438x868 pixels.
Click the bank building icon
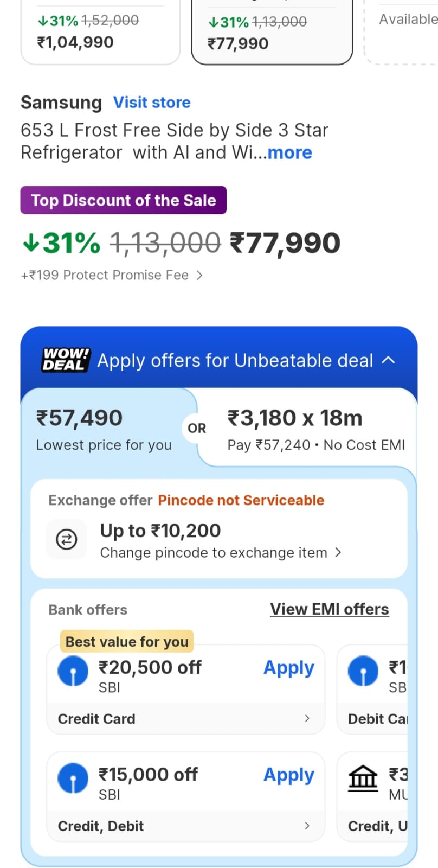coord(363,778)
